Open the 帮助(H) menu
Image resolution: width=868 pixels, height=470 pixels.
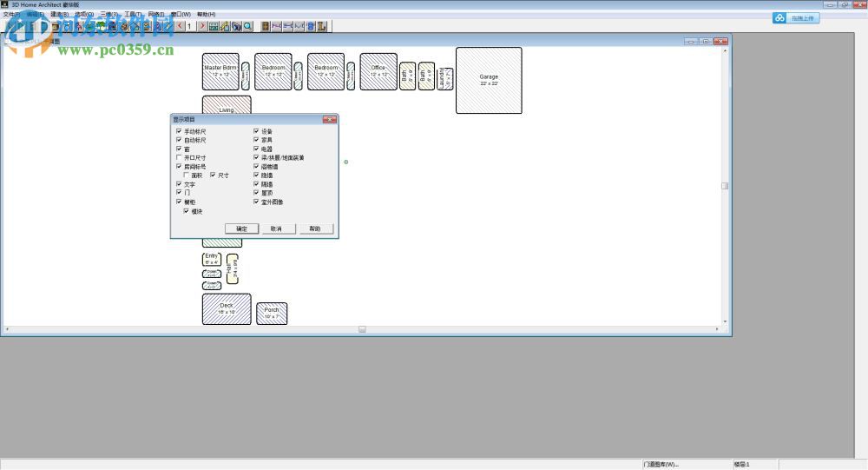[x=207, y=14]
